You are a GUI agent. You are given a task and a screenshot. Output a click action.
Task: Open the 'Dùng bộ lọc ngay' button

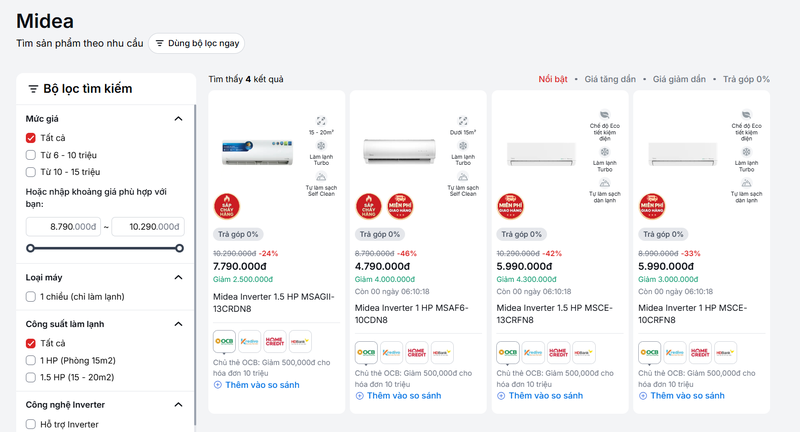196,43
